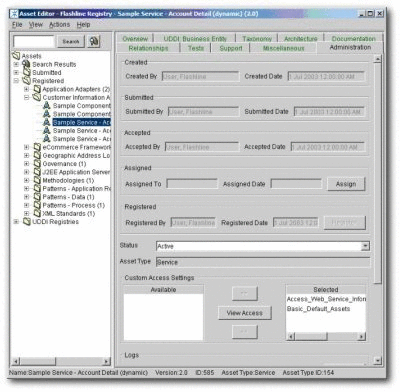Switch to the Support tab

coord(231,48)
